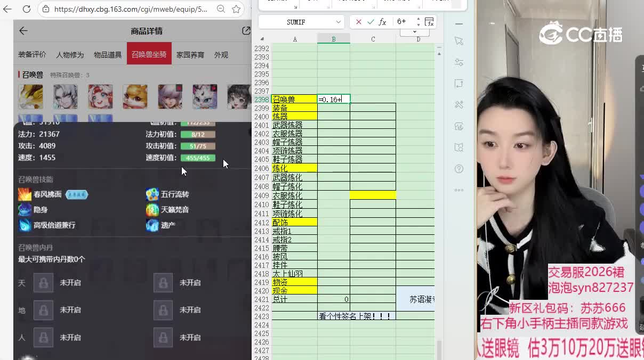The width and height of the screenshot is (644, 360).
Task: Click the yellow 装备 cell in column A
Action: coord(294,108)
